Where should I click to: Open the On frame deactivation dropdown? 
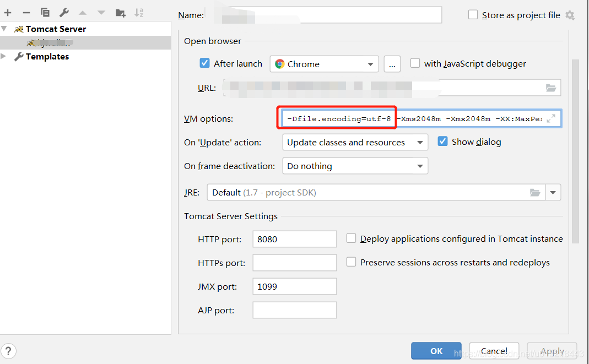pos(355,166)
